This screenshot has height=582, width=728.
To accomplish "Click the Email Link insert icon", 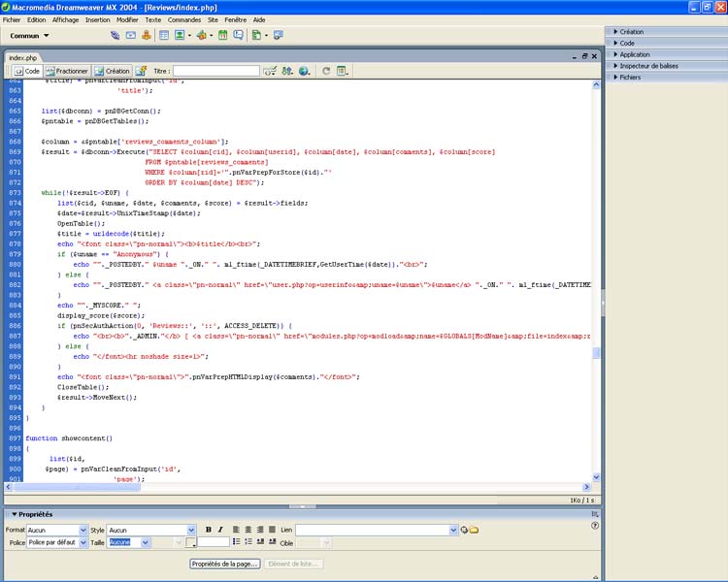I will [131, 35].
